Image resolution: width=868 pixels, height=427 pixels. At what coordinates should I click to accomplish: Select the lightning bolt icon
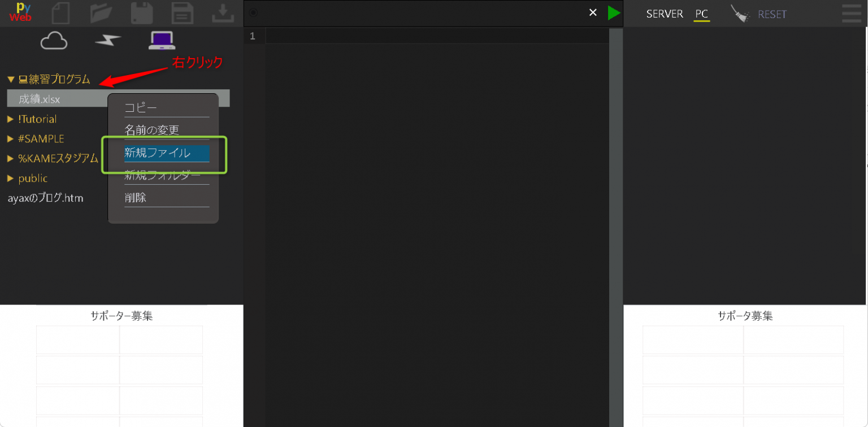click(x=108, y=41)
